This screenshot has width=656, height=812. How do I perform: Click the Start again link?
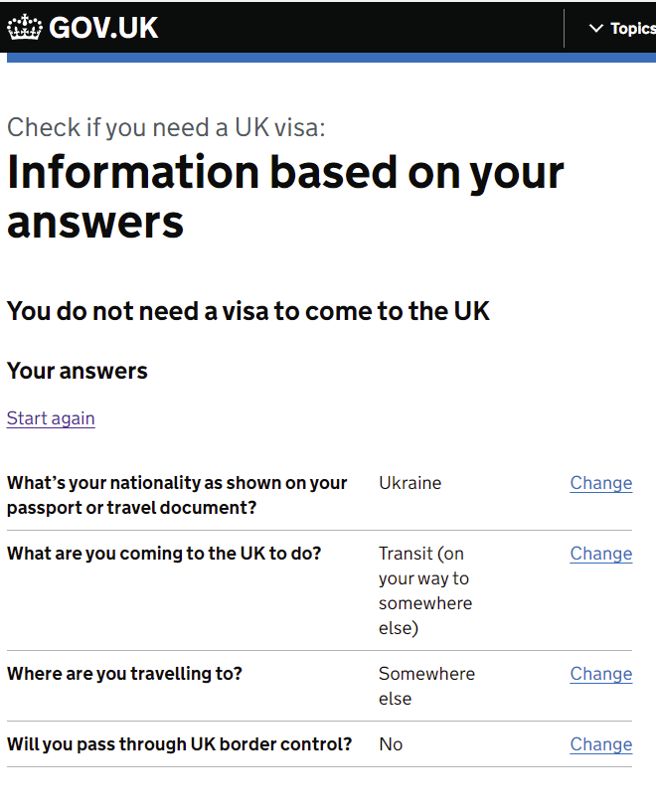pyautogui.click(x=51, y=418)
